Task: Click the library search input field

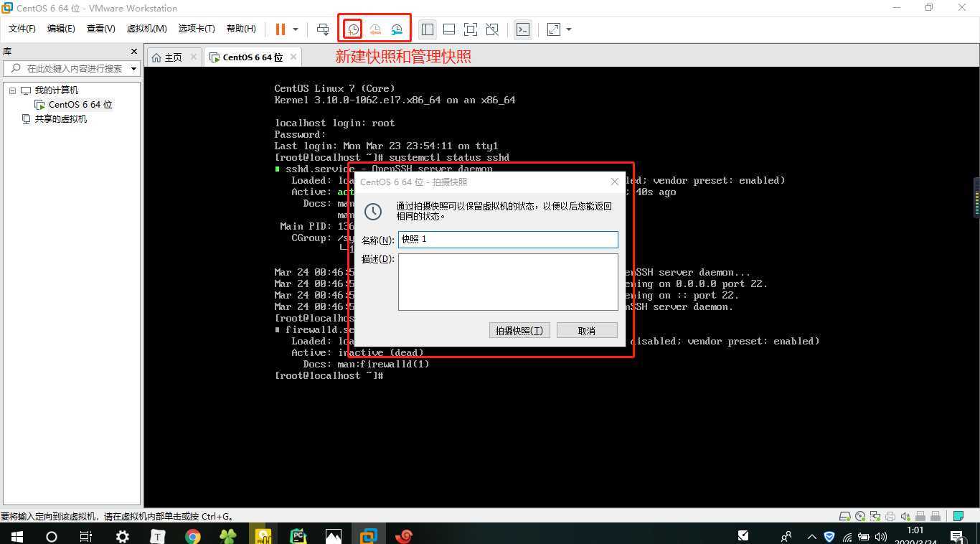Action: coord(72,69)
